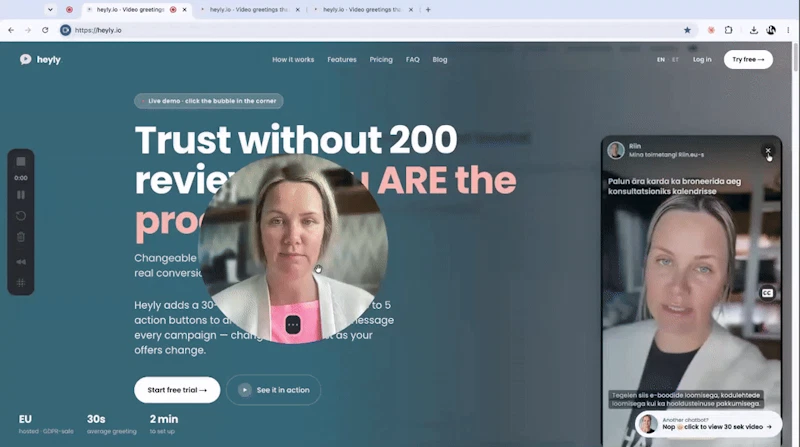Restart the recording with the circular arrow
The height and width of the screenshot is (447, 800).
point(21,216)
